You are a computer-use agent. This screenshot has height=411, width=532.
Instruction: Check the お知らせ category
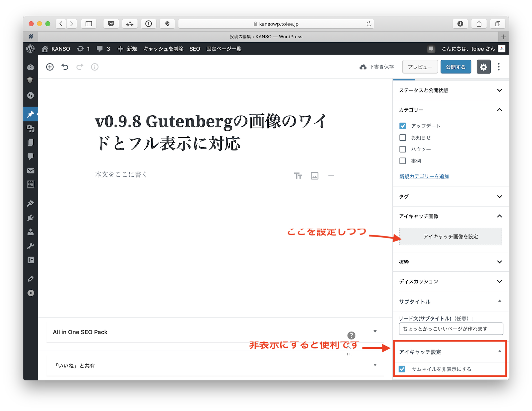coord(403,137)
